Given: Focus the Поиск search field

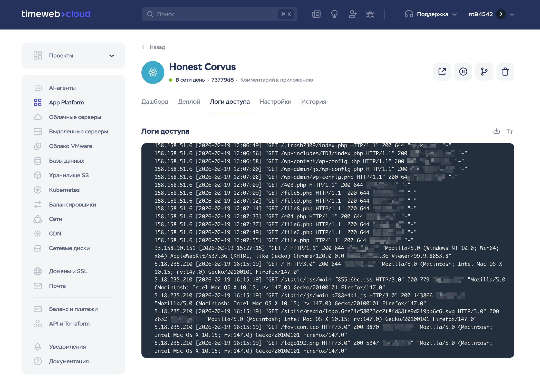Looking at the screenshot, I should pos(216,14).
